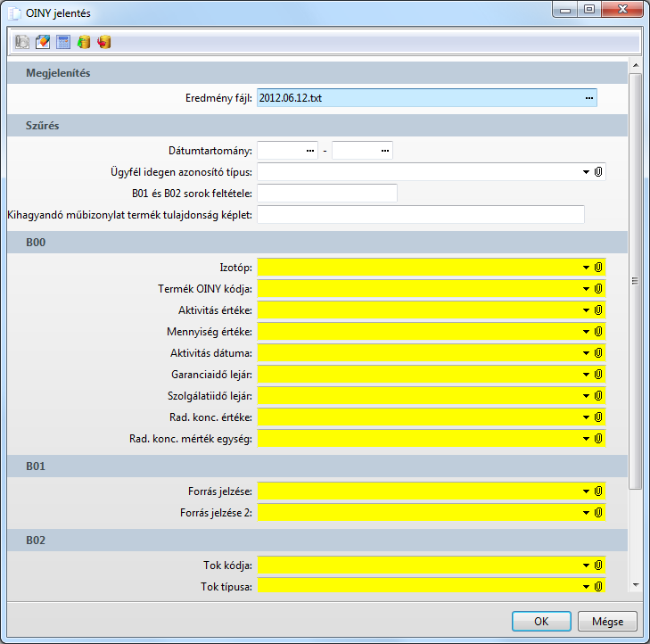The width and height of the screenshot is (650, 644).
Task: Expand the Forrás jelzése 2 dropdown arrow
Action: (x=586, y=513)
